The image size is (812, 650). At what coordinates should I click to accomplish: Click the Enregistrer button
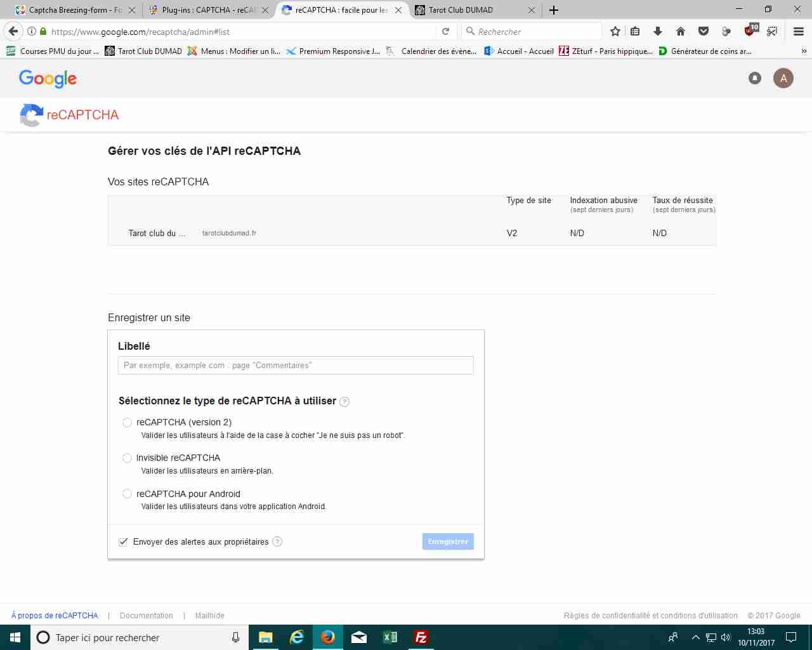448,541
